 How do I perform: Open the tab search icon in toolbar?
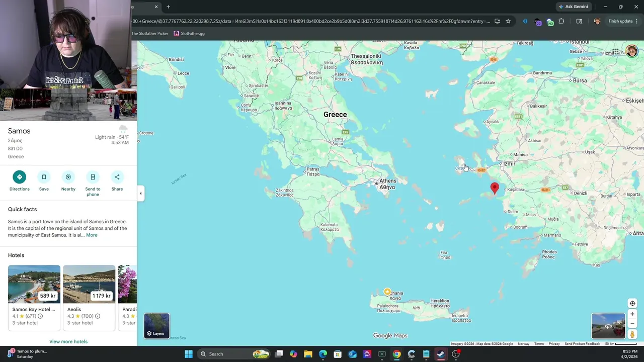click(x=579, y=21)
